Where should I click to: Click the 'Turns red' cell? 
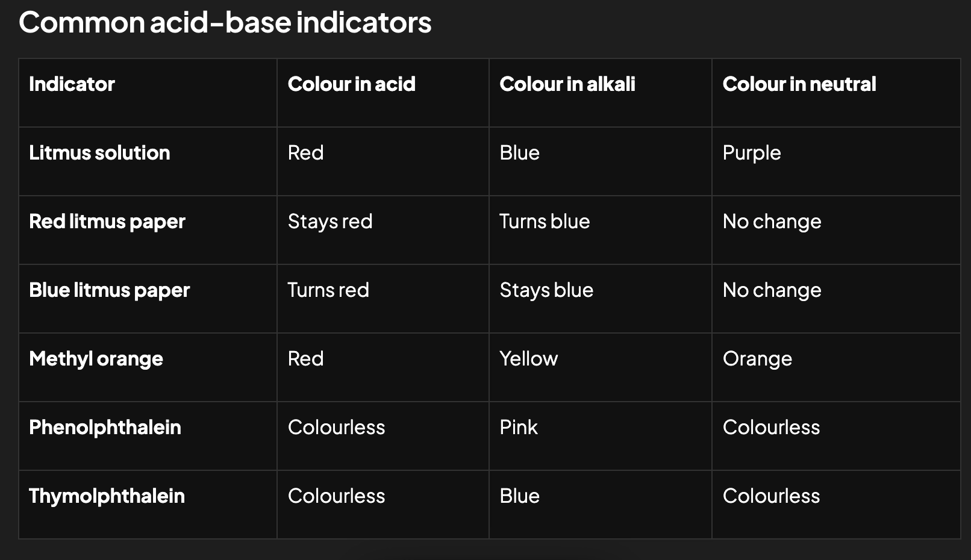pyautogui.click(x=328, y=290)
